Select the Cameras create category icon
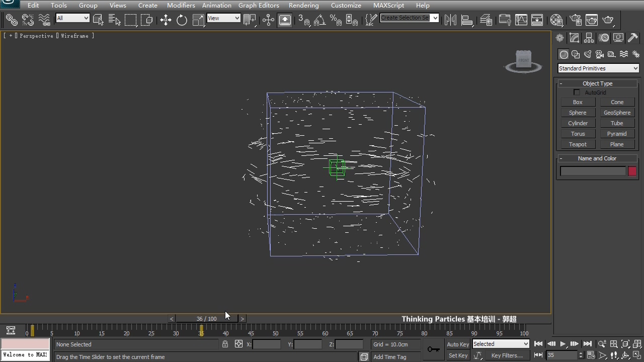Screen dimensions: 644x362 600,54
